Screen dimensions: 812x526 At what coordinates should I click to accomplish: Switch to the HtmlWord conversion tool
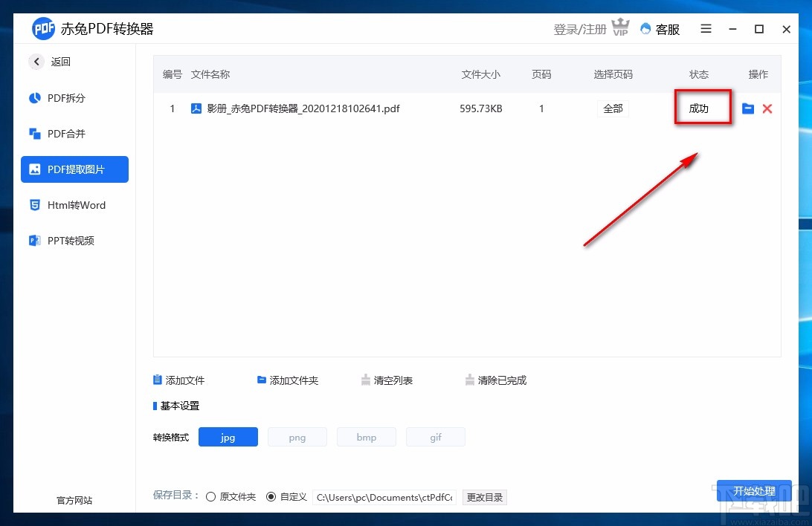pyautogui.click(x=74, y=205)
